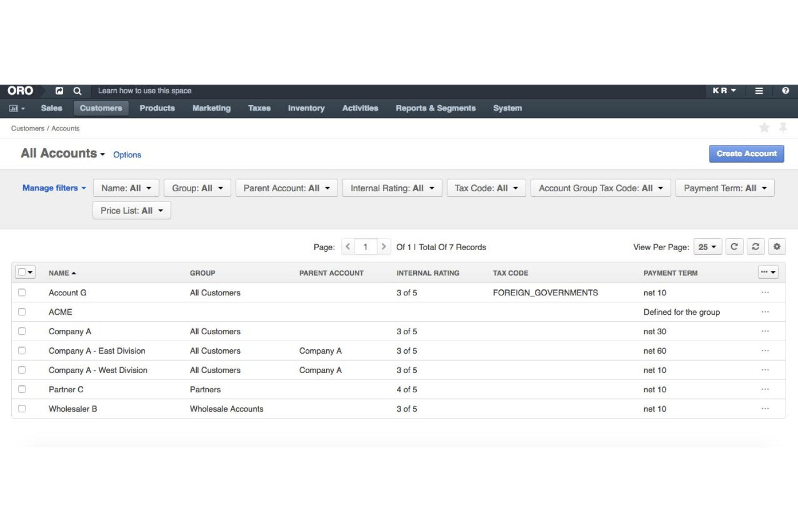This screenshot has width=798, height=532.
Task: Go to previous page arrow
Action: 348,247
